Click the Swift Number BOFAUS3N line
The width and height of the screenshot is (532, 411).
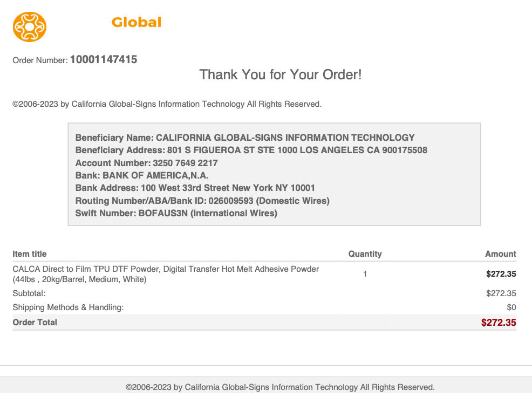click(176, 213)
